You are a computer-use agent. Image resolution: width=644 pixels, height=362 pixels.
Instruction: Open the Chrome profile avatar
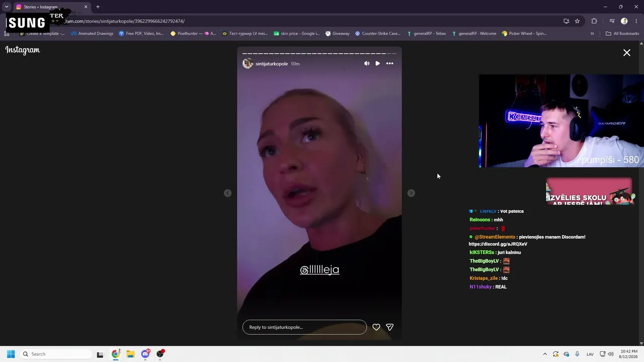(624, 21)
